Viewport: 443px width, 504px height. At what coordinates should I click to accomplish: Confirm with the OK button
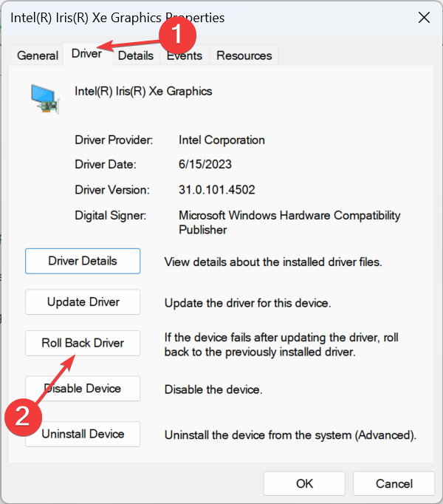point(304,483)
